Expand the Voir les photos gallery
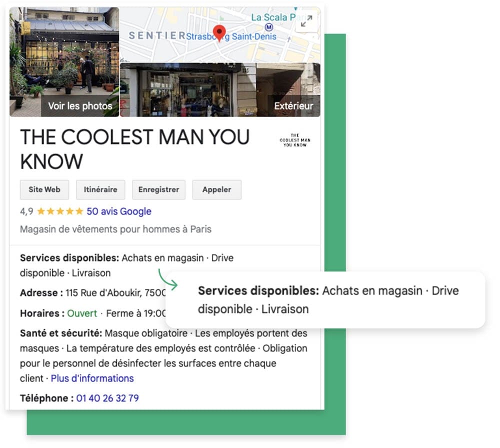 80,106
